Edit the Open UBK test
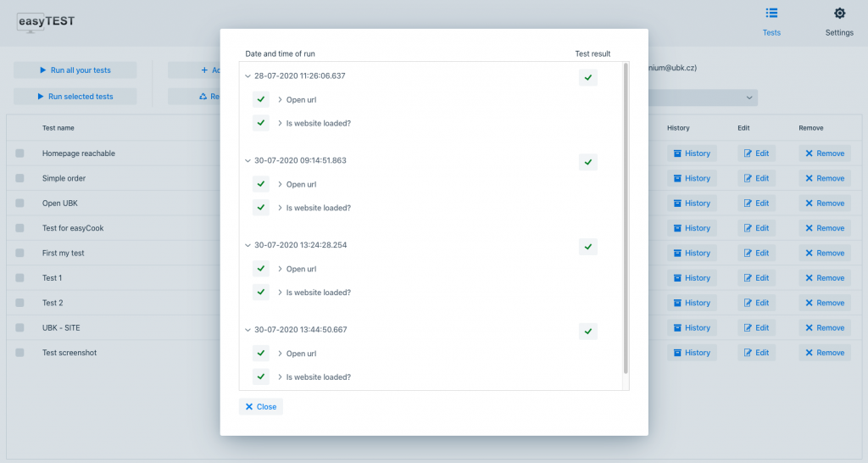868x463 pixels. click(x=756, y=204)
